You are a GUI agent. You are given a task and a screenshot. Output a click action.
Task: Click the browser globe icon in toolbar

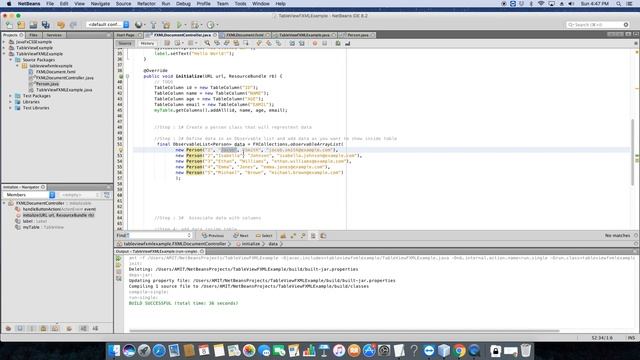click(x=138, y=25)
